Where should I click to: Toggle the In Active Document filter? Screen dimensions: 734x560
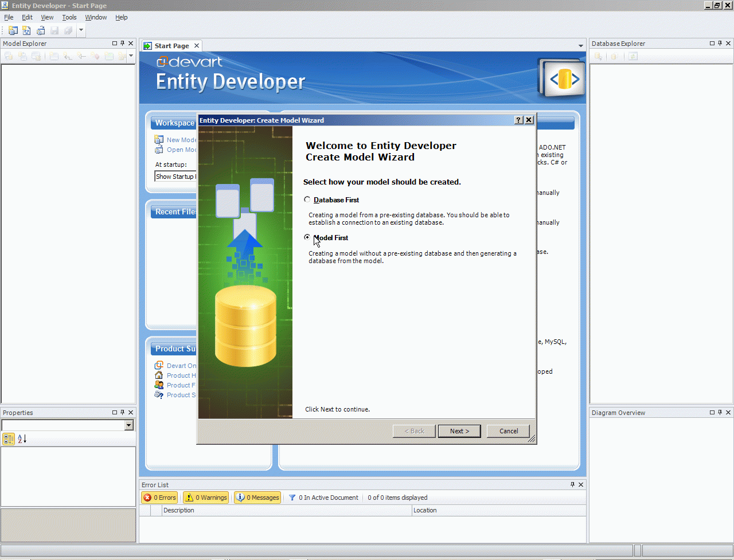[x=323, y=498]
